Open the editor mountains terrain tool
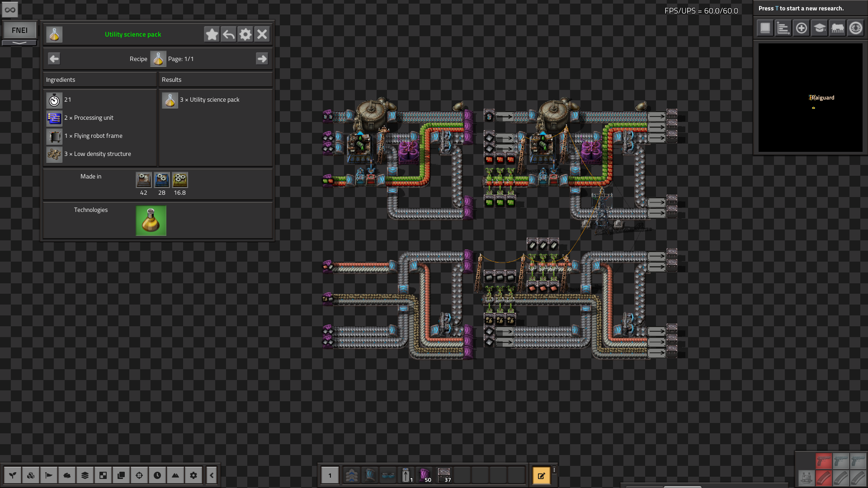This screenshot has width=868, height=488. [175, 475]
